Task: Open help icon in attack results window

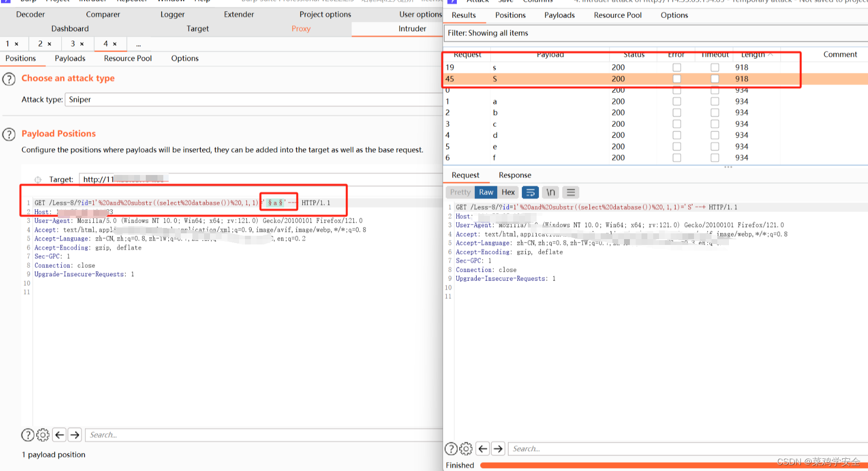Action: (451, 449)
